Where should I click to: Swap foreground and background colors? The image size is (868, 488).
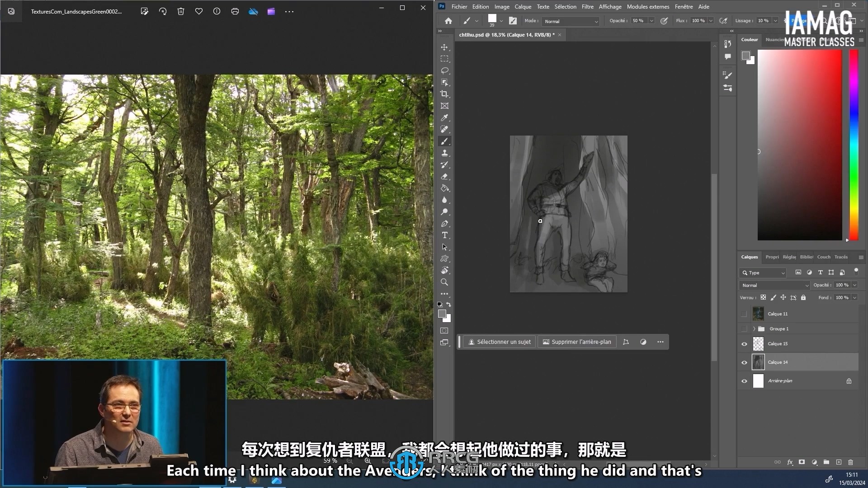(448, 305)
